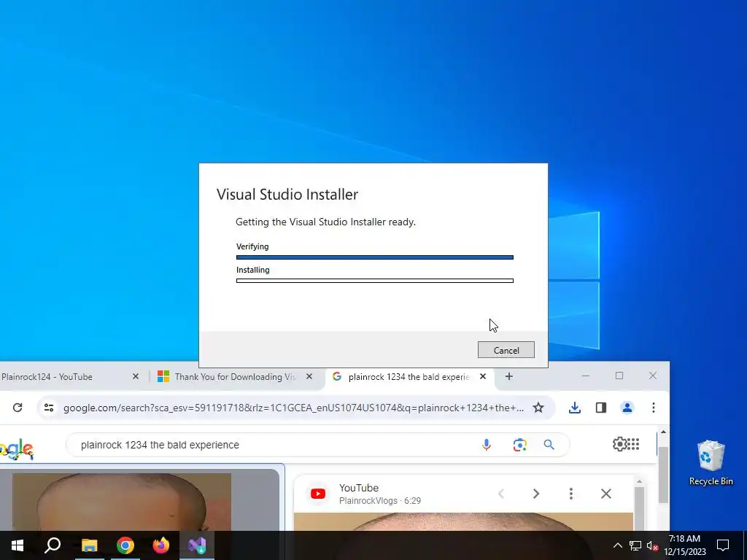Screen dimensions: 747x560
Task: Open the Recycle Bin desktop icon
Action: [711, 463]
